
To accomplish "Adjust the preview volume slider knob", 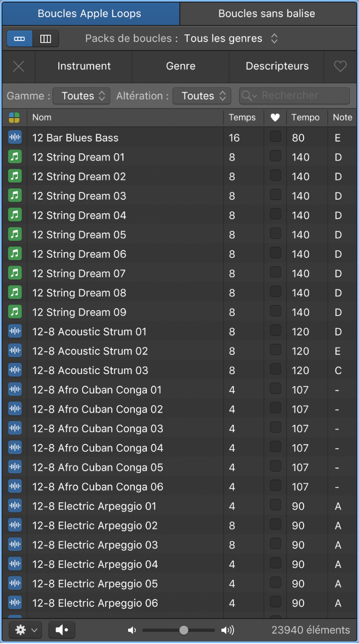I will pos(184,630).
